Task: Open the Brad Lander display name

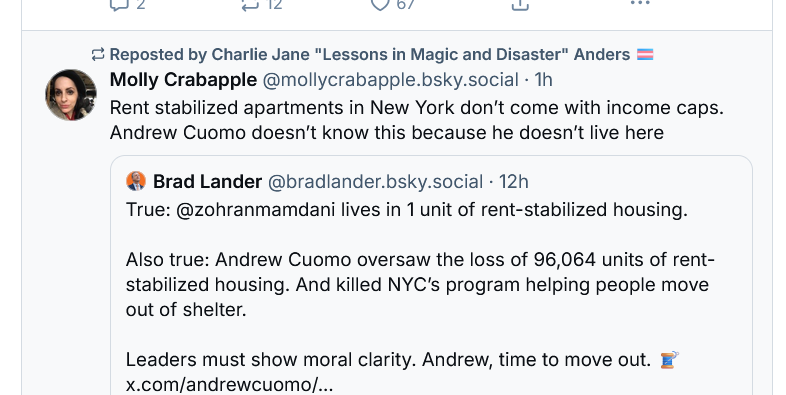Action: tap(208, 181)
